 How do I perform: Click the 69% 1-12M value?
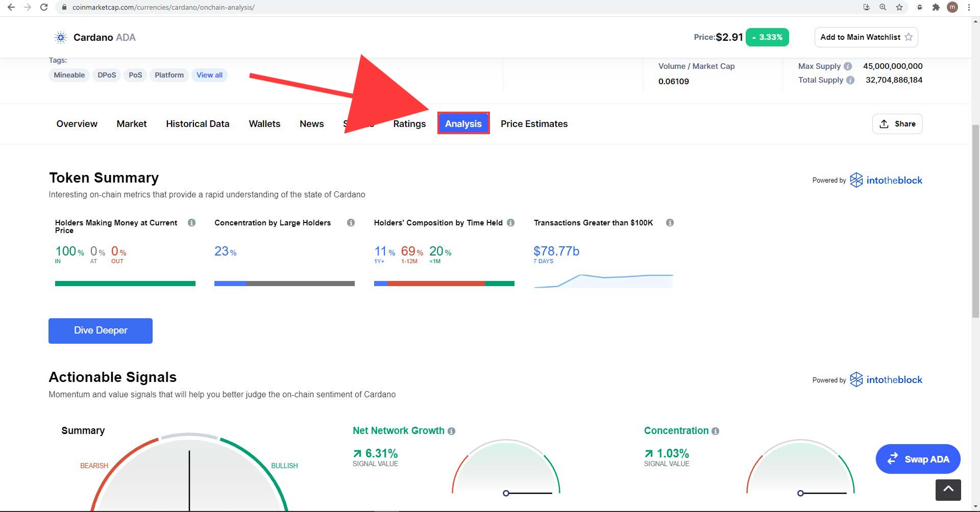pos(412,251)
